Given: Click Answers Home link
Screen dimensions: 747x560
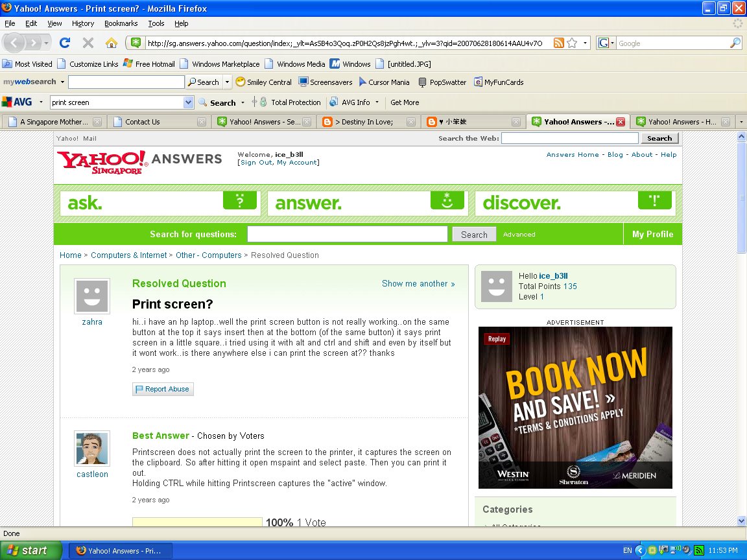Looking at the screenshot, I should [572, 155].
